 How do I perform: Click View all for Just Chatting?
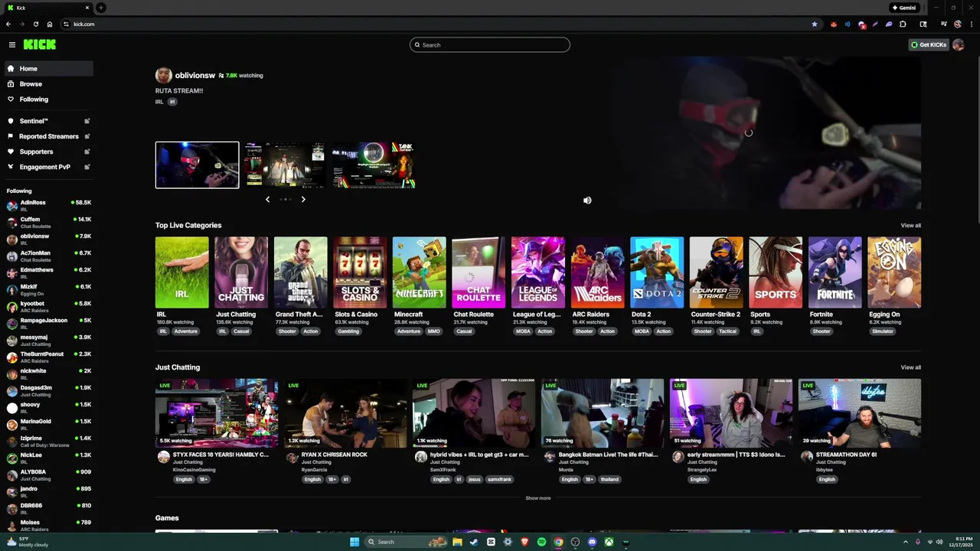(x=910, y=367)
